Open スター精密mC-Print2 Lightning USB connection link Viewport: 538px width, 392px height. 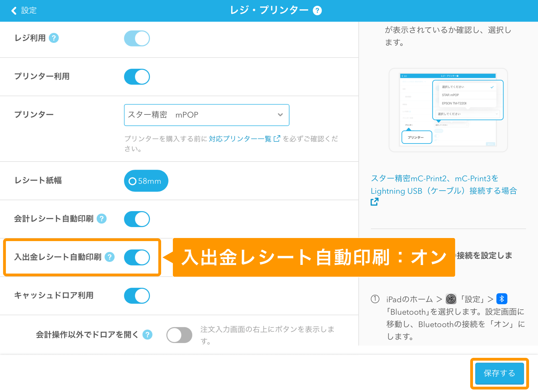click(444, 185)
